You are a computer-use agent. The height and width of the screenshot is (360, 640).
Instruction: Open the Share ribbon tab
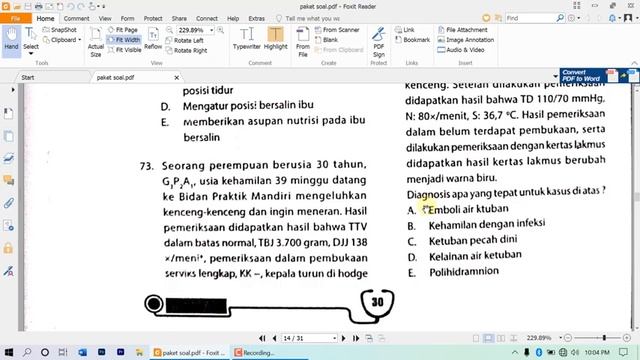point(179,18)
